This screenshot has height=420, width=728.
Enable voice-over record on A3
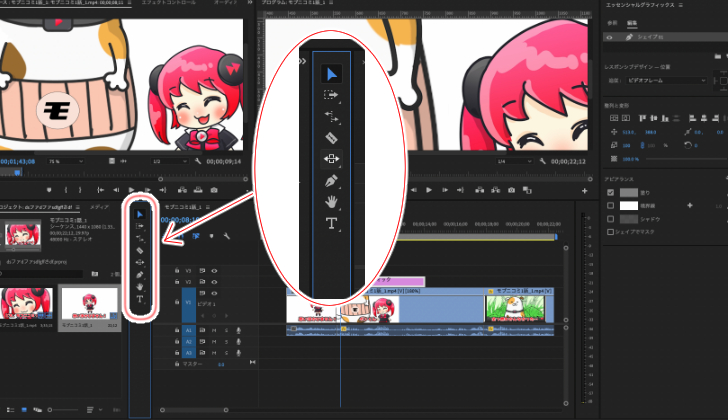click(238, 353)
